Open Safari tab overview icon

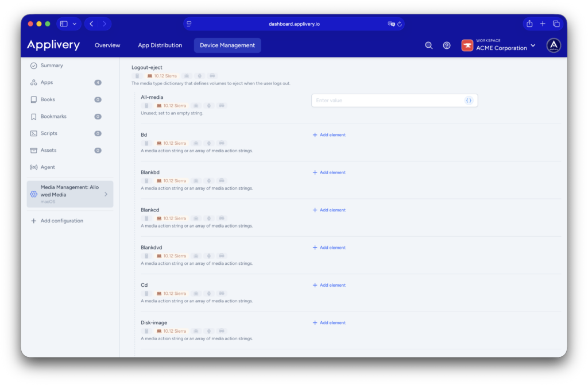click(x=556, y=24)
